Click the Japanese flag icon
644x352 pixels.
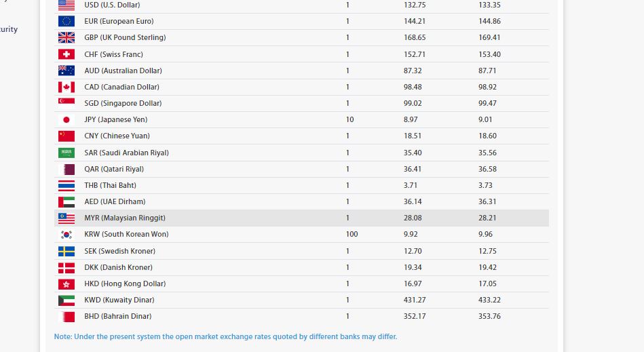click(x=66, y=119)
